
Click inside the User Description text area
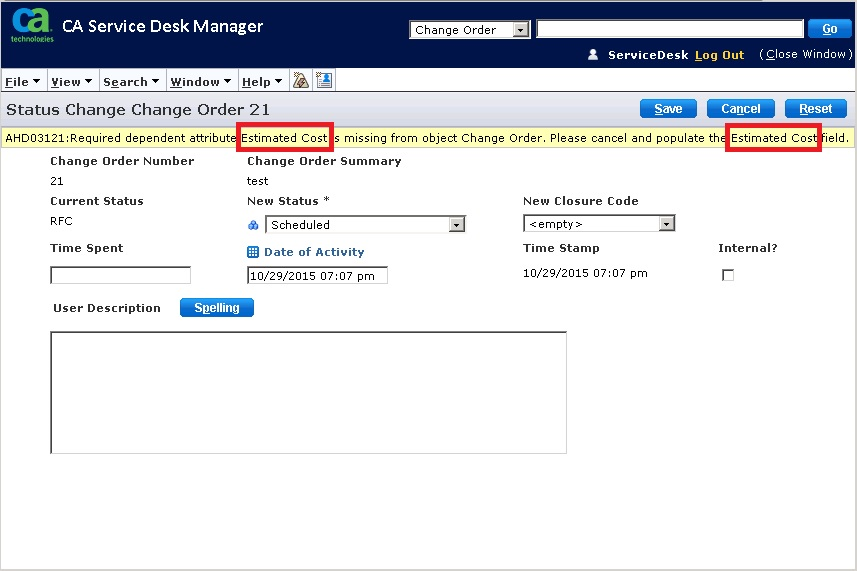click(308, 392)
